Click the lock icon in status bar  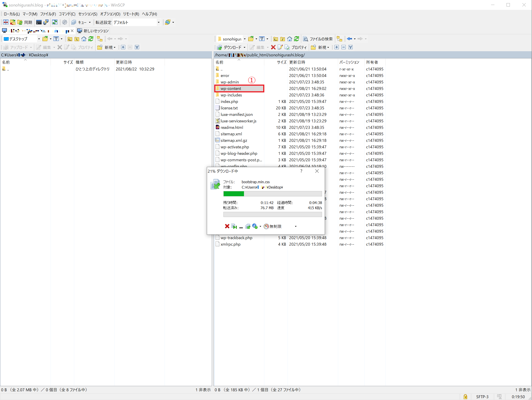(465, 397)
